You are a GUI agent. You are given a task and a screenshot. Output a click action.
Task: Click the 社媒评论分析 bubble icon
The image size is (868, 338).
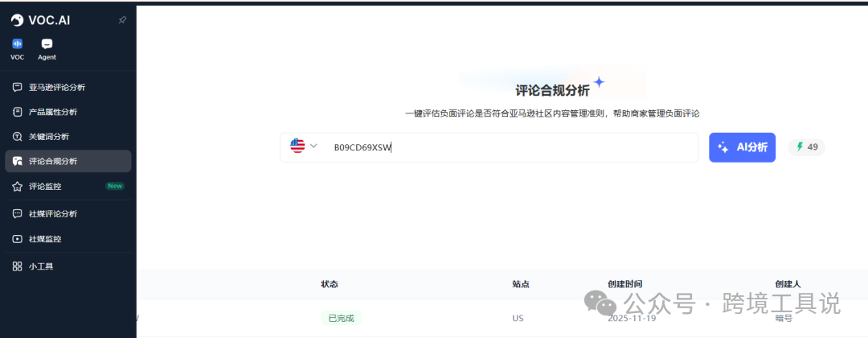pyautogui.click(x=17, y=214)
